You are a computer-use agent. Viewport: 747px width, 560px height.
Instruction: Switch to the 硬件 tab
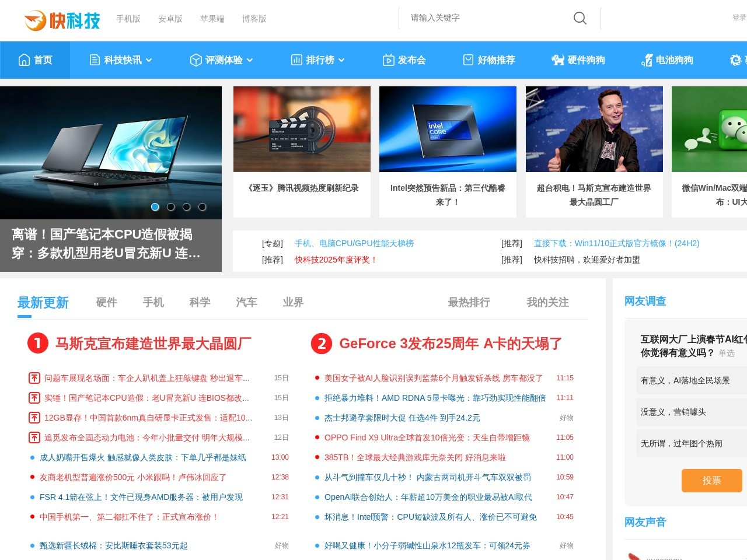pos(106,302)
